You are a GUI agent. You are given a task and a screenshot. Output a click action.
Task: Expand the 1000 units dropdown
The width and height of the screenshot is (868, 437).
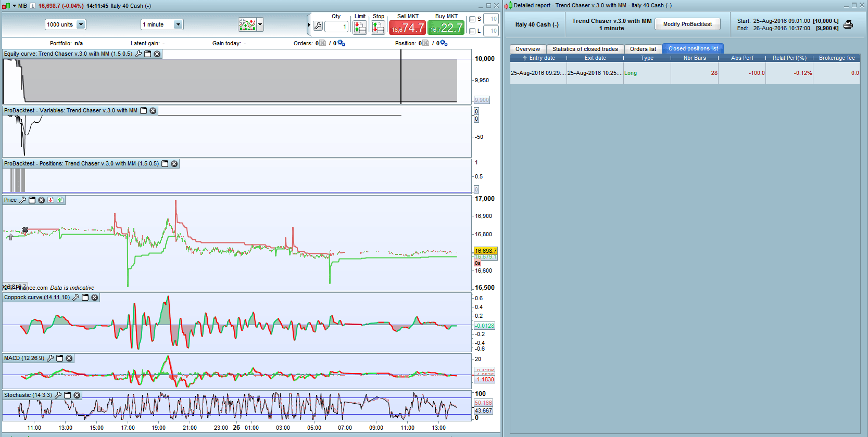[81, 24]
